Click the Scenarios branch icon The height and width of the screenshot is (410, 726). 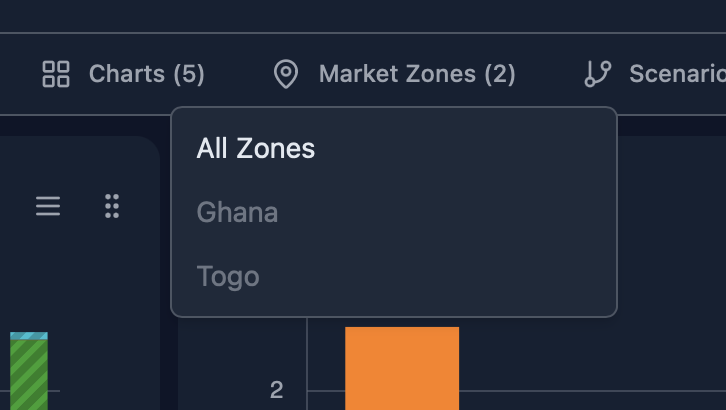(x=598, y=74)
